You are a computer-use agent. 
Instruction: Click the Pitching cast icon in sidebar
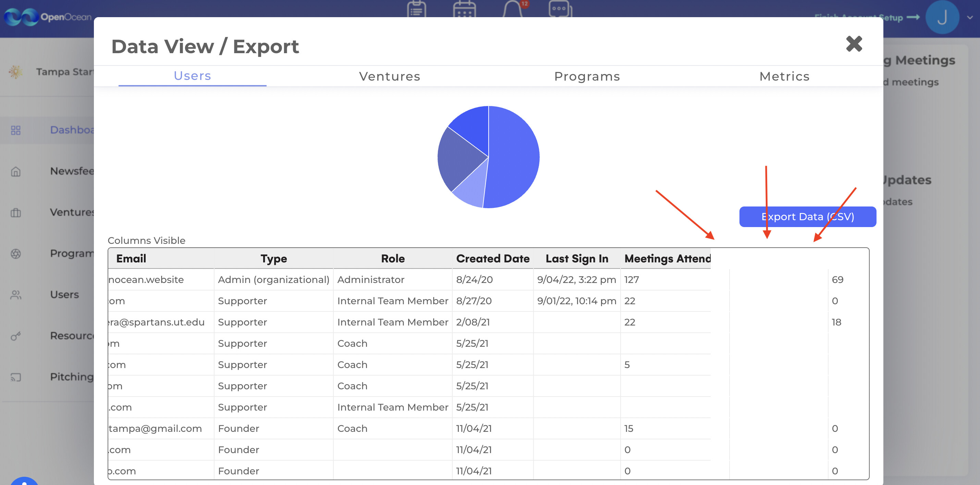coord(16,377)
